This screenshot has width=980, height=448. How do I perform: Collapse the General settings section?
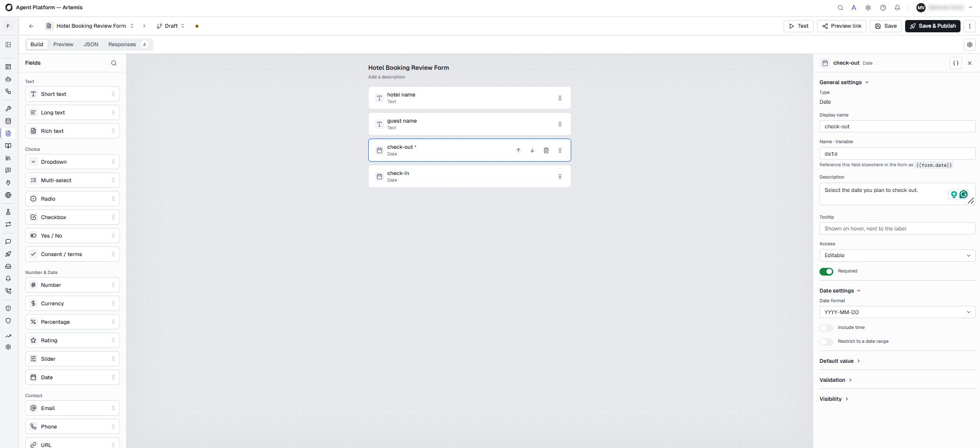844,83
